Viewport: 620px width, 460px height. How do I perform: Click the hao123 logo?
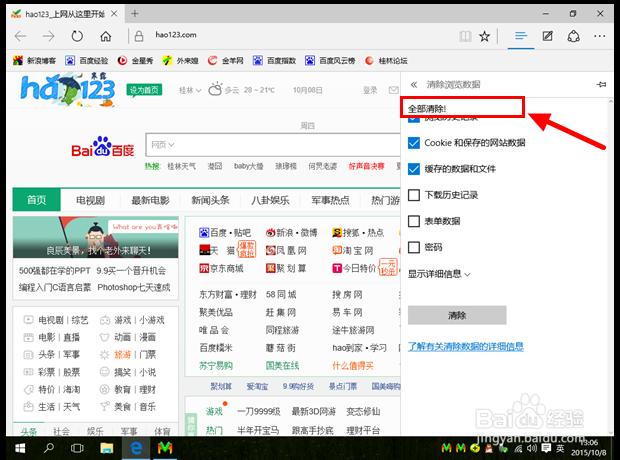click(x=68, y=89)
